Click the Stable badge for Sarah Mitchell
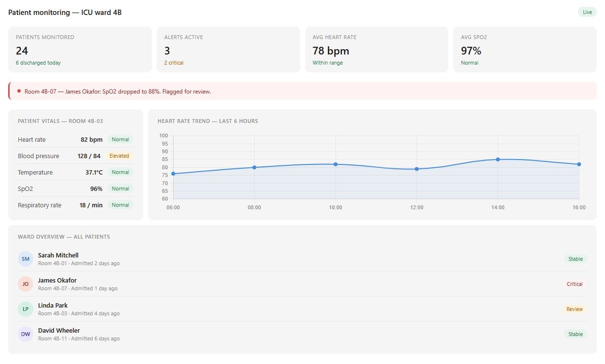Screen dimensions: 605x364 coord(576,259)
